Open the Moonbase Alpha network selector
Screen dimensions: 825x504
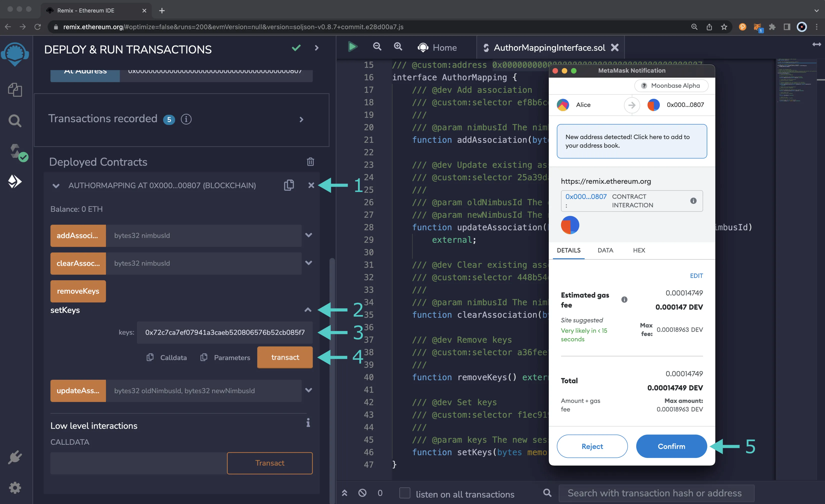tap(671, 85)
